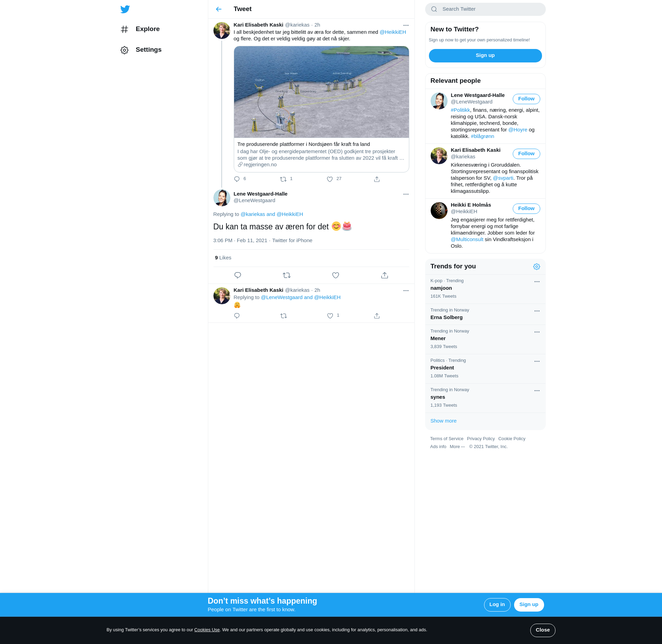Image resolution: width=662 pixels, height=644 pixels.
Task: Open more options for Erna Solberg trend
Action: coord(537,311)
